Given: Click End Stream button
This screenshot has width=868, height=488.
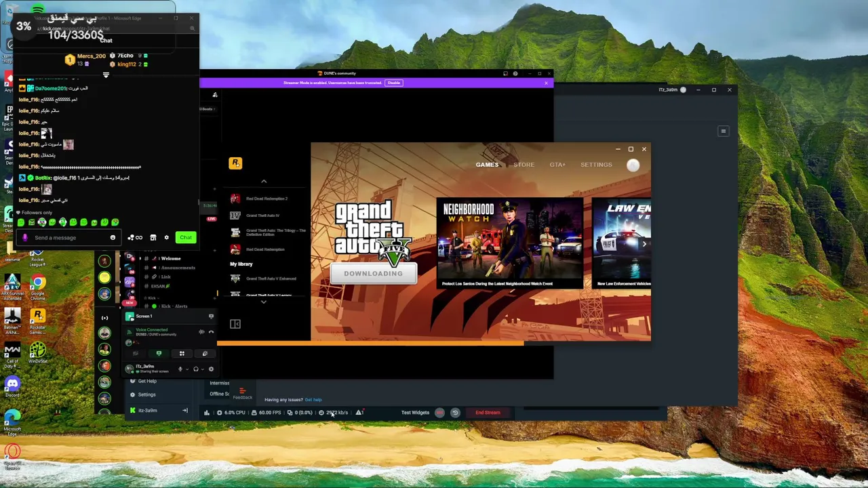Looking at the screenshot, I should pyautogui.click(x=488, y=413).
